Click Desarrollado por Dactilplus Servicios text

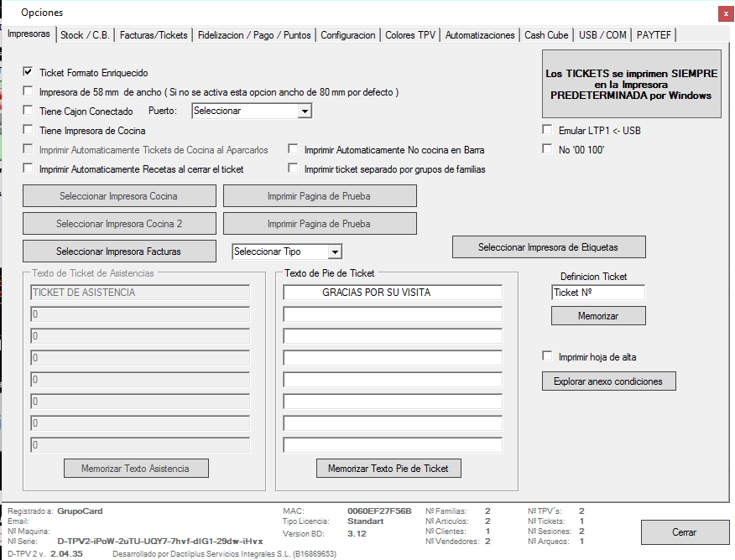[224, 554]
